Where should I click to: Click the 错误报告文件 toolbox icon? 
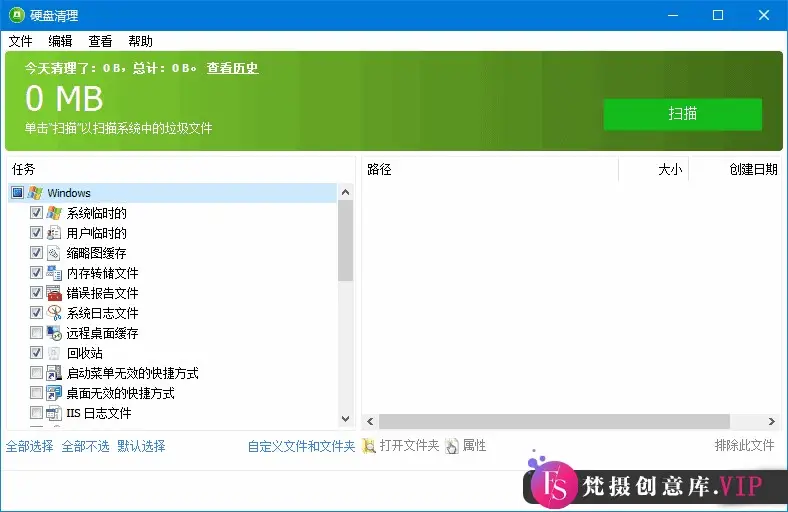point(54,293)
